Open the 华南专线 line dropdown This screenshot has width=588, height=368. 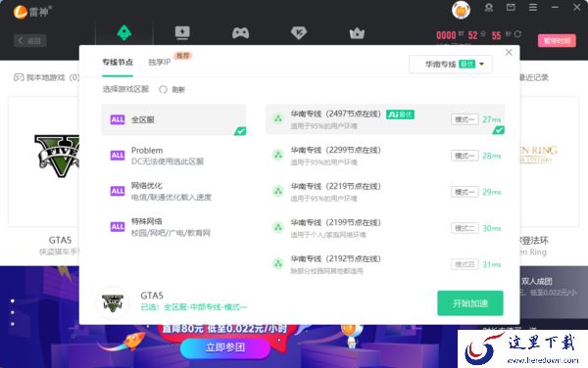click(x=451, y=64)
